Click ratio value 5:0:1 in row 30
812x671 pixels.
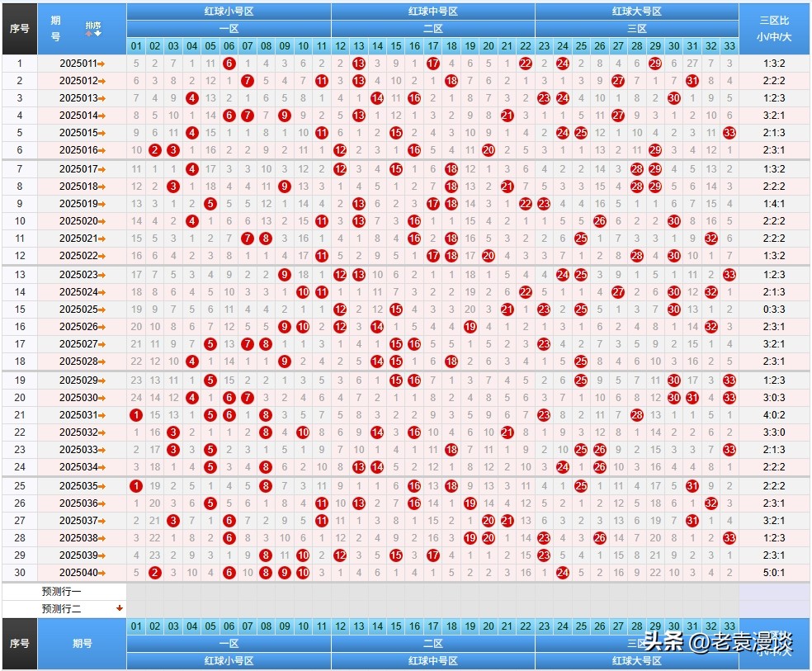[775, 573]
